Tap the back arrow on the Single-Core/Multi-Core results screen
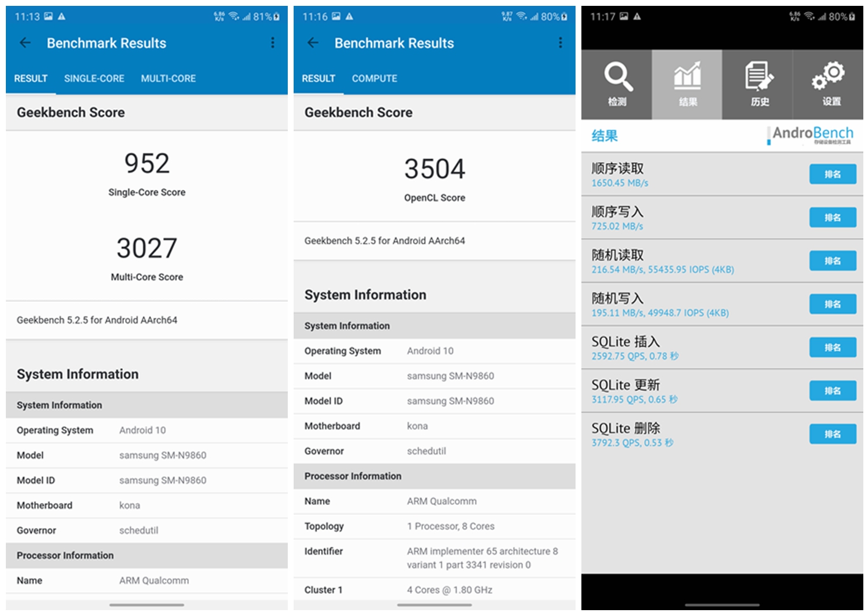Image resolution: width=868 pixels, height=616 pixels. click(25, 43)
